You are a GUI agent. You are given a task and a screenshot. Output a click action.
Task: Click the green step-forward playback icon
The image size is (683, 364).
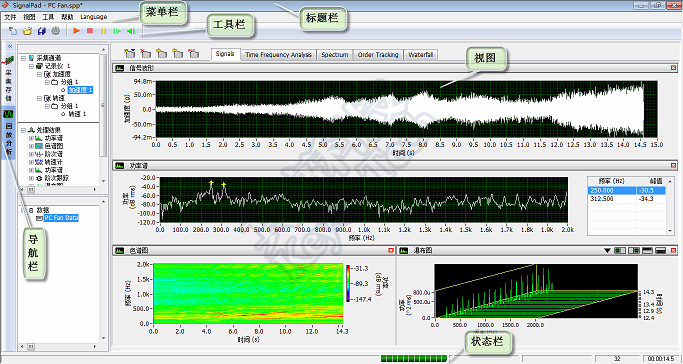pos(117,31)
